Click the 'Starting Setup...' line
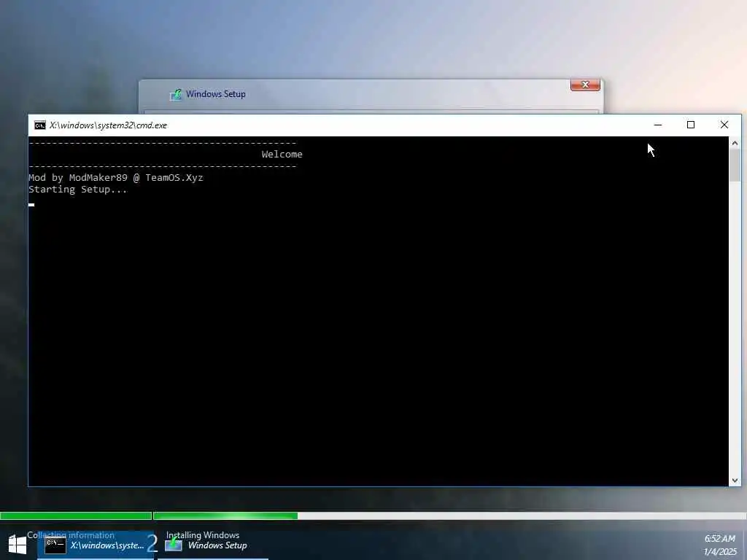This screenshot has width=747, height=560. click(77, 190)
